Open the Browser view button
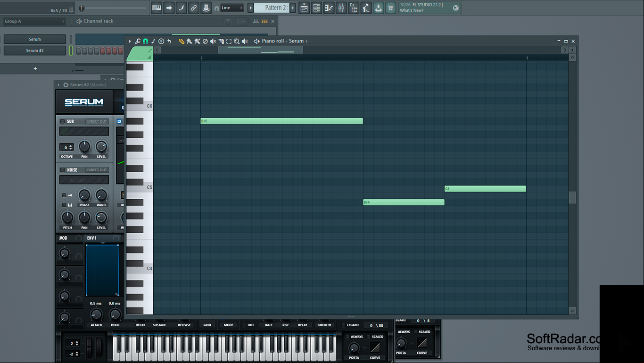This screenshot has width=644, height=363. point(354,8)
